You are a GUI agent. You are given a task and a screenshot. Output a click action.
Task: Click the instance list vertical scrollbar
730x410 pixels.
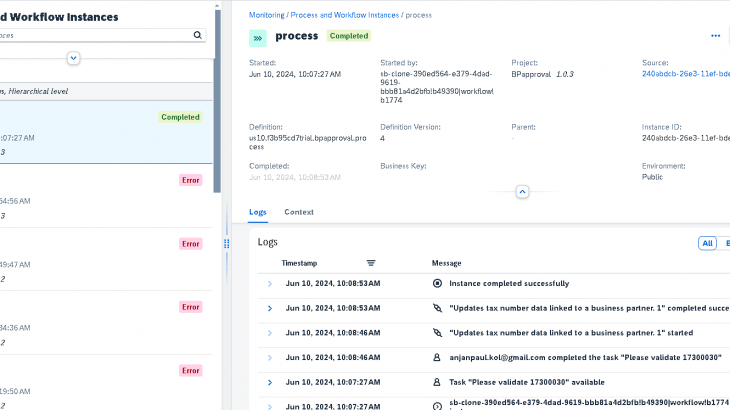tap(217, 101)
